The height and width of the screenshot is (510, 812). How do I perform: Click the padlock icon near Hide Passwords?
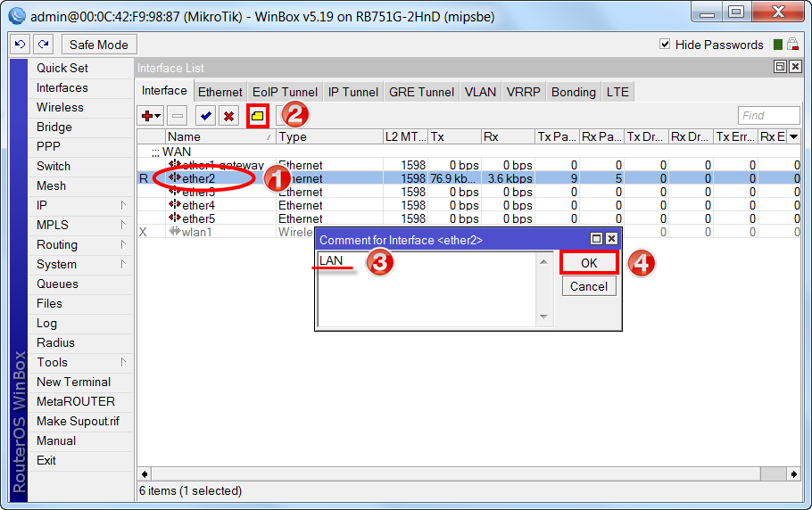click(792, 45)
